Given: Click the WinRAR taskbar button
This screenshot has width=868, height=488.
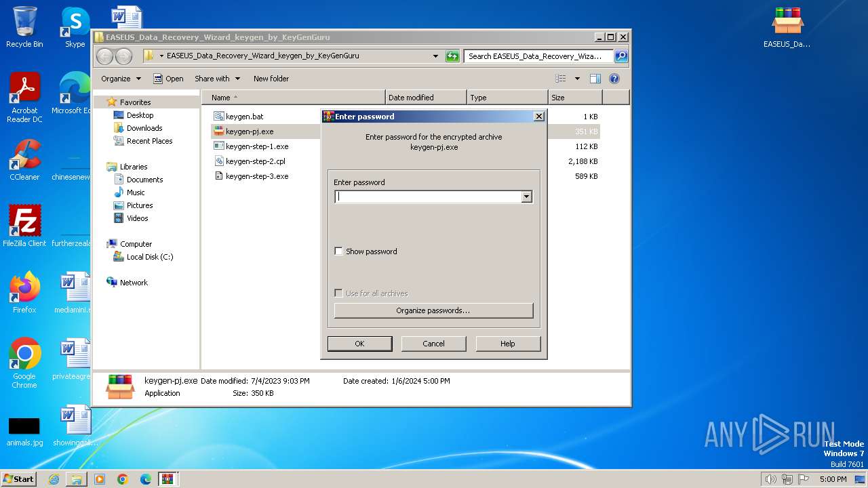Looking at the screenshot, I should pyautogui.click(x=167, y=479).
